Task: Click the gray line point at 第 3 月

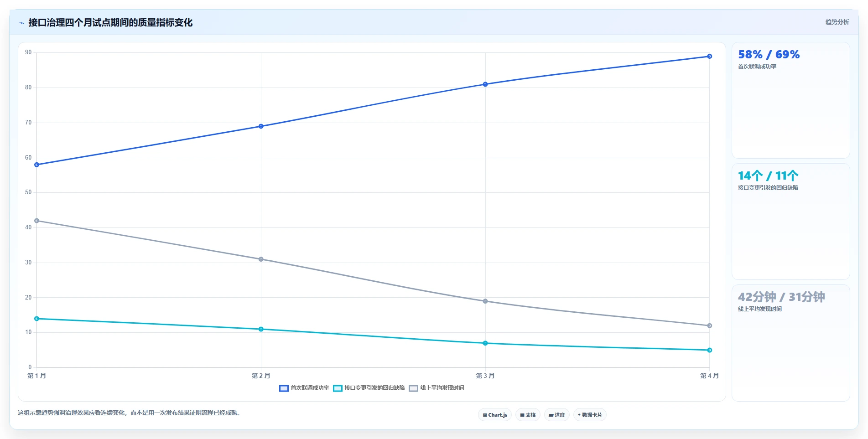Action: [x=485, y=301]
